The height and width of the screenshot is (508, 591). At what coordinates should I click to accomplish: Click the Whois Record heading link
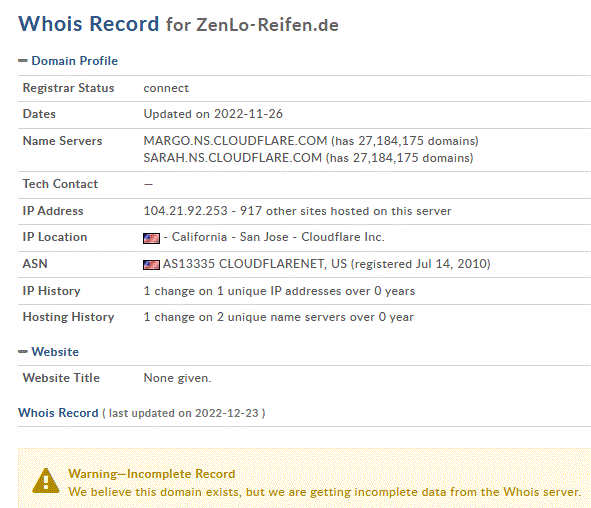point(58,413)
